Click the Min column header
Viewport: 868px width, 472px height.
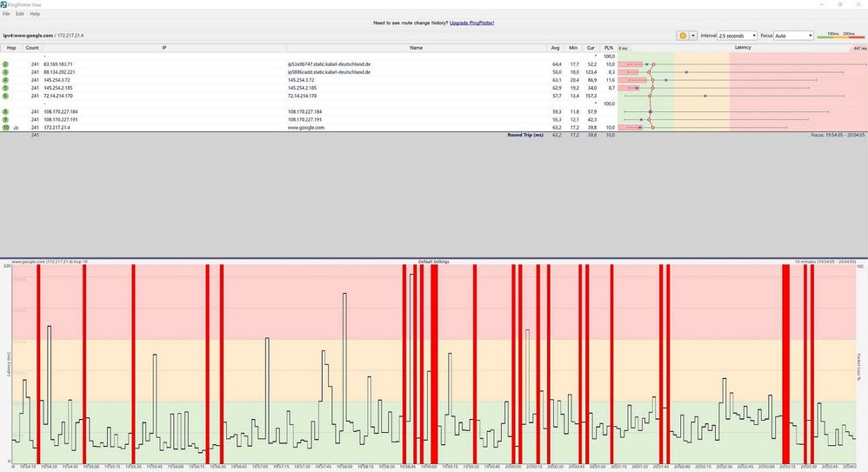coord(573,48)
